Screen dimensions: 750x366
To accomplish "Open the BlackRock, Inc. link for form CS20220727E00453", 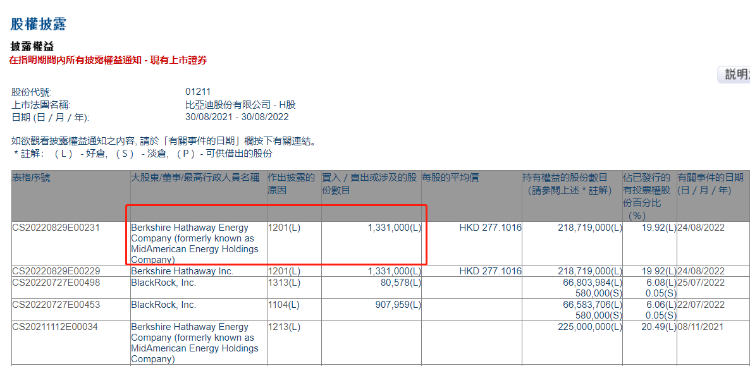I will click(x=164, y=305).
